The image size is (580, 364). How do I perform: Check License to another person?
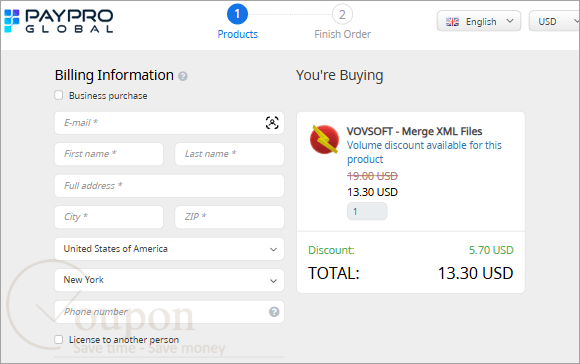tap(58, 340)
